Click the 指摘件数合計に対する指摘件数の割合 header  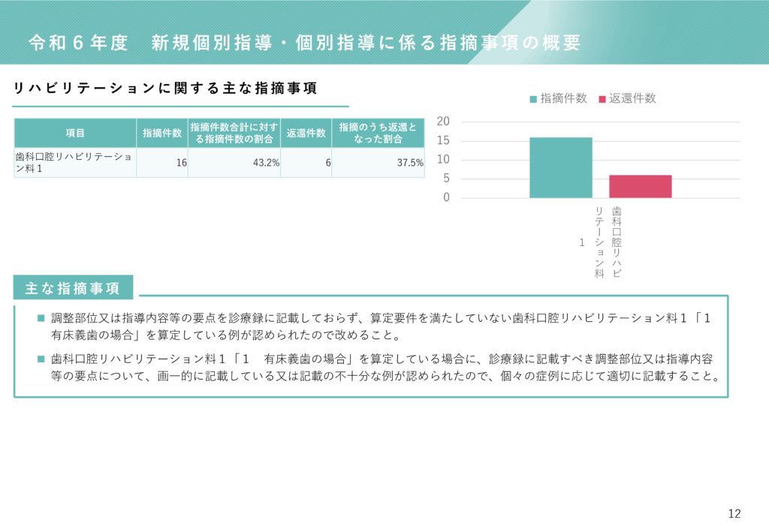click(234, 133)
